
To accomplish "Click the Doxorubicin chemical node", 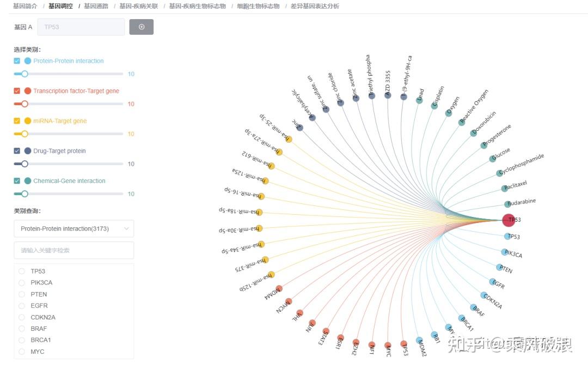I will click(x=473, y=133).
